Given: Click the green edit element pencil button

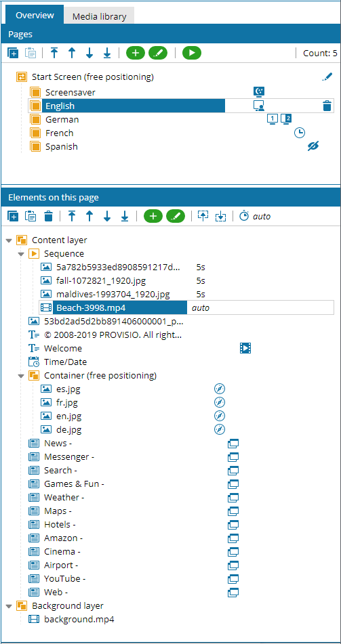Looking at the screenshot, I should 176,216.
